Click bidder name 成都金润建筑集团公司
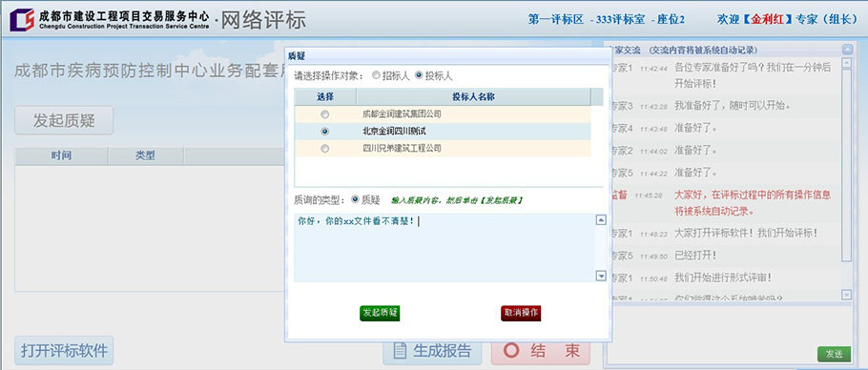The height and width of the screenshot is (370, 868). click(402, 114)
